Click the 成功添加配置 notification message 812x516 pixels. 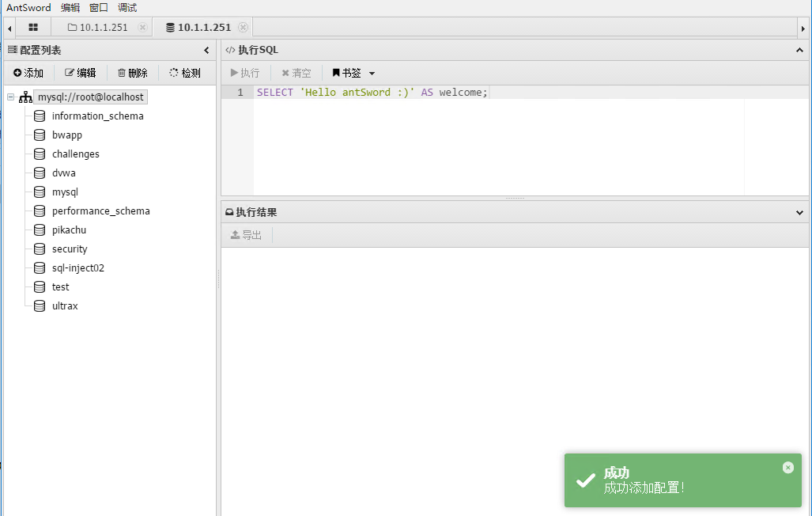644,488
